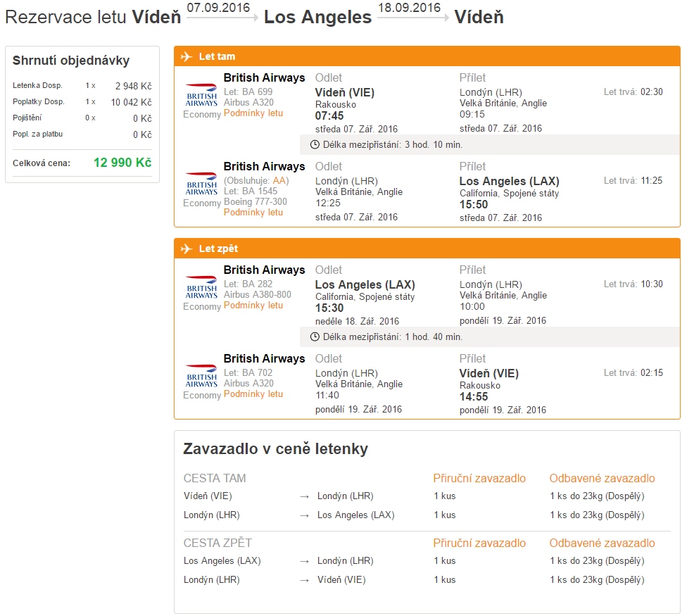
Task: Open Podmínky letu for flight BA 702
Action: click(253, 394)
